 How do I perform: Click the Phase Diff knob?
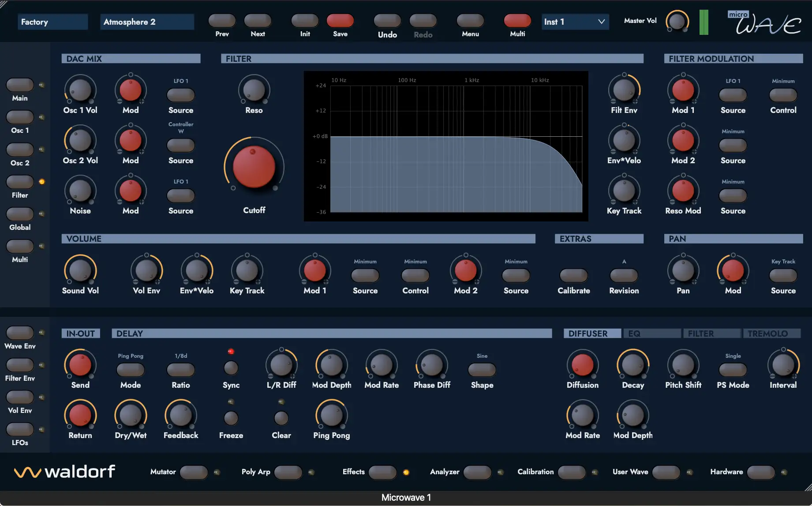point(432,365)
